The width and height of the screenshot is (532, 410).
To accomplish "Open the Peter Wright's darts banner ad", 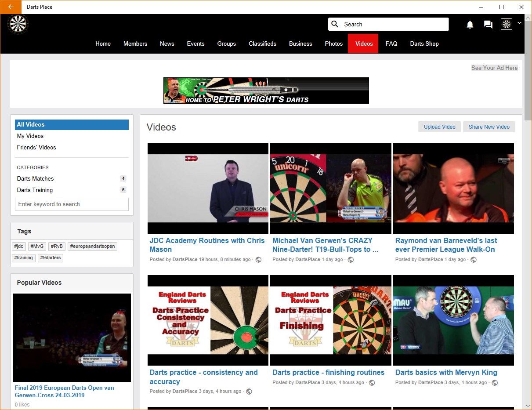I will tap(266, 91).
